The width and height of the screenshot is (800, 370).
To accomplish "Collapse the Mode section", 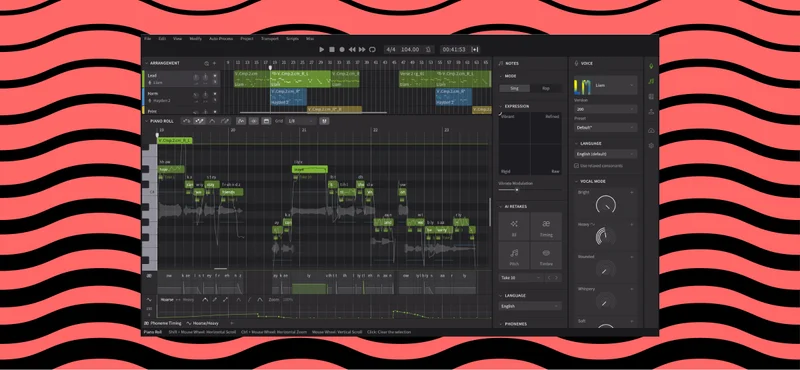I will (502, 76).
